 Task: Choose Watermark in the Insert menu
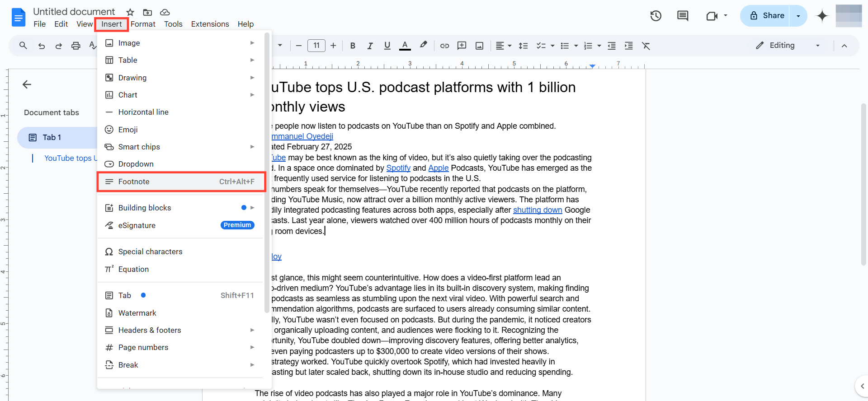[x=137, y=313]
